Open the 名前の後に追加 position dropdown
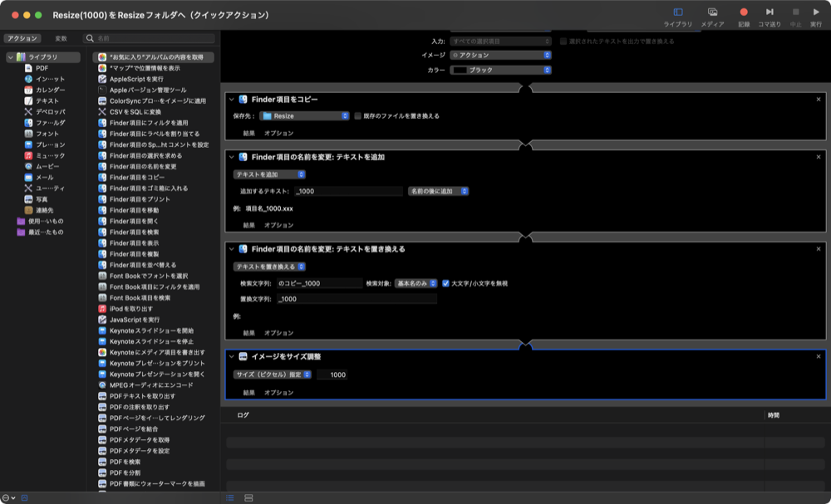 [438, 191]
